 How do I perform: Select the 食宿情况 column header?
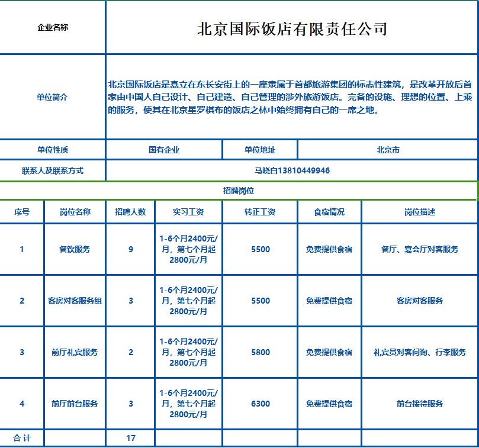tap(329, 212)
